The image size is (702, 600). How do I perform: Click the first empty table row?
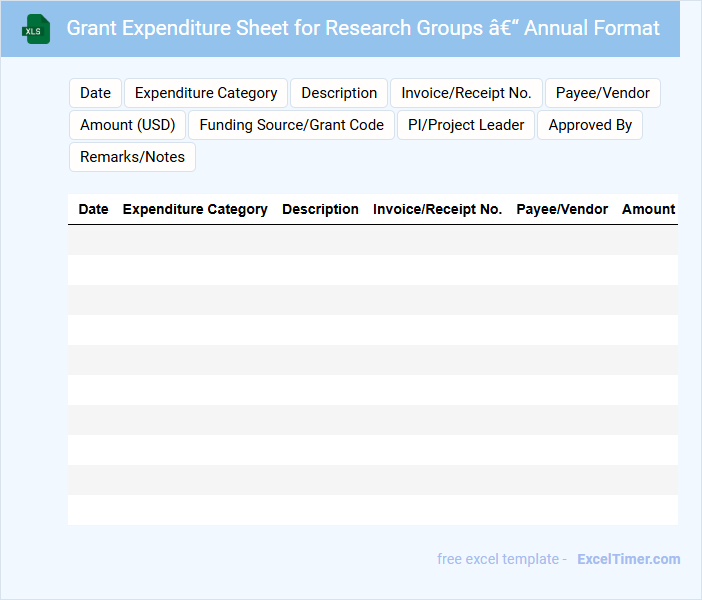(x=372, y=240)
